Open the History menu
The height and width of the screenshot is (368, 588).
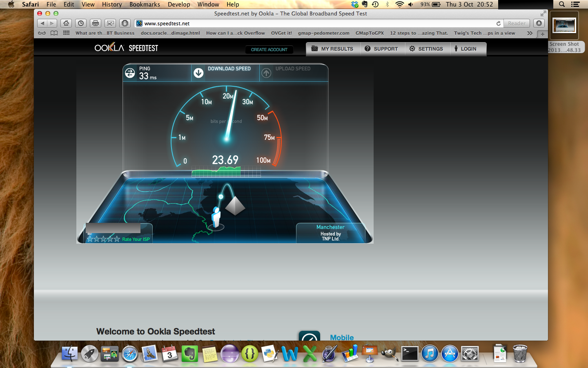112,4
